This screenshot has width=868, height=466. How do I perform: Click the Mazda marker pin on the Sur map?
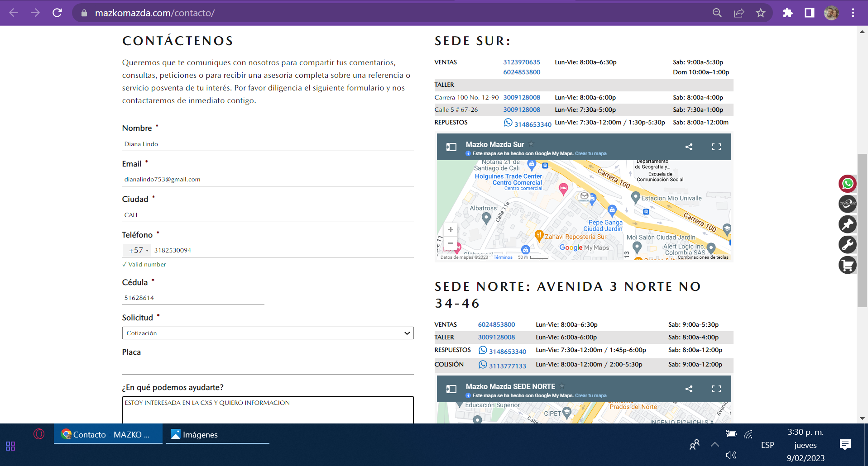[585, 196]
